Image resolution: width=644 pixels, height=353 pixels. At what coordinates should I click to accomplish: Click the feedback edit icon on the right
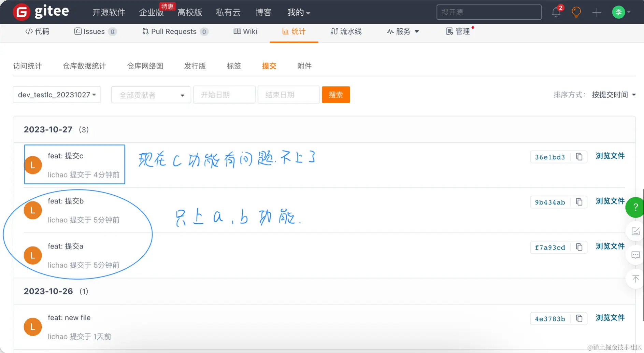pos(635,231)
